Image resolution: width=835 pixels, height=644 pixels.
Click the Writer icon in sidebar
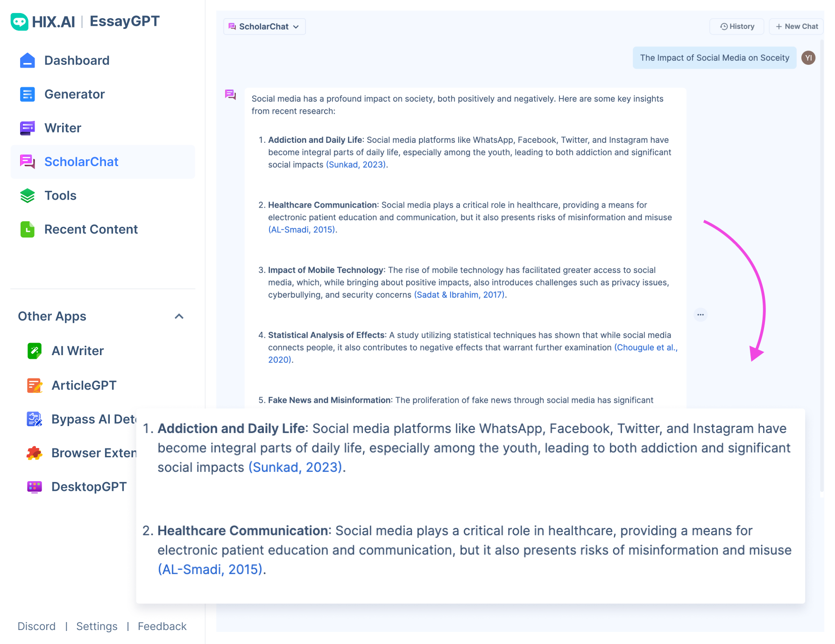click(28, 128)
